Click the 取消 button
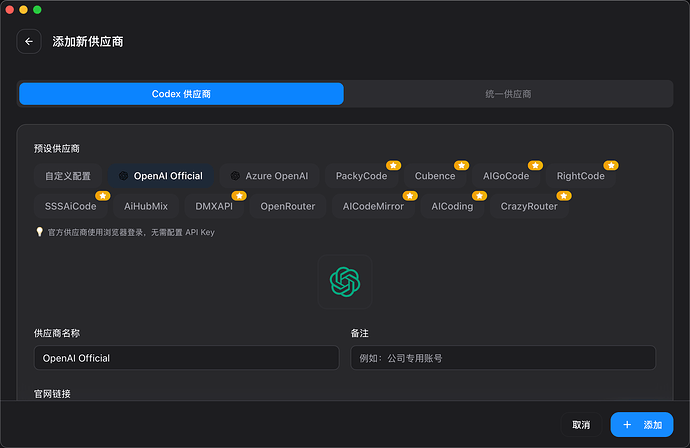The image size is (690, 448). 581,425
